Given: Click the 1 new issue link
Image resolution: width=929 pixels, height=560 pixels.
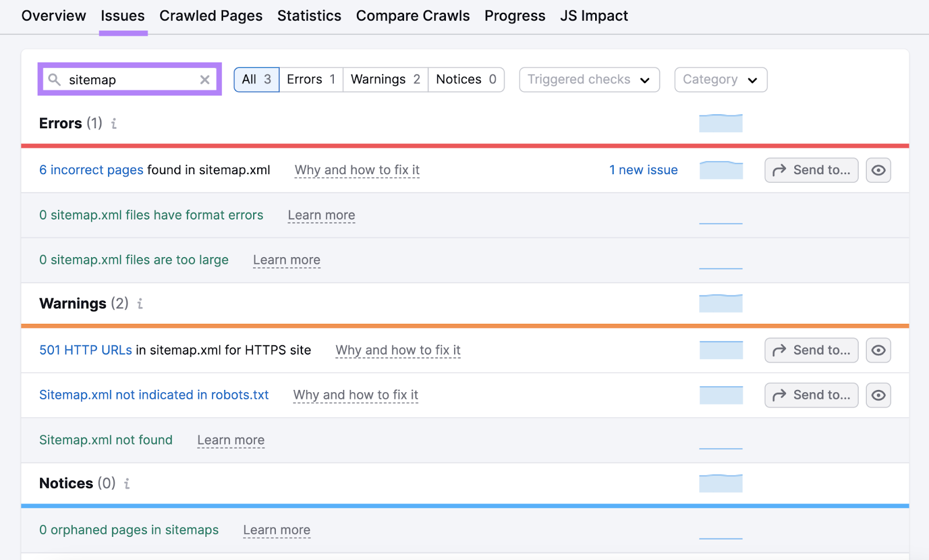Looking at the screenshot, I should coord(643,170).
